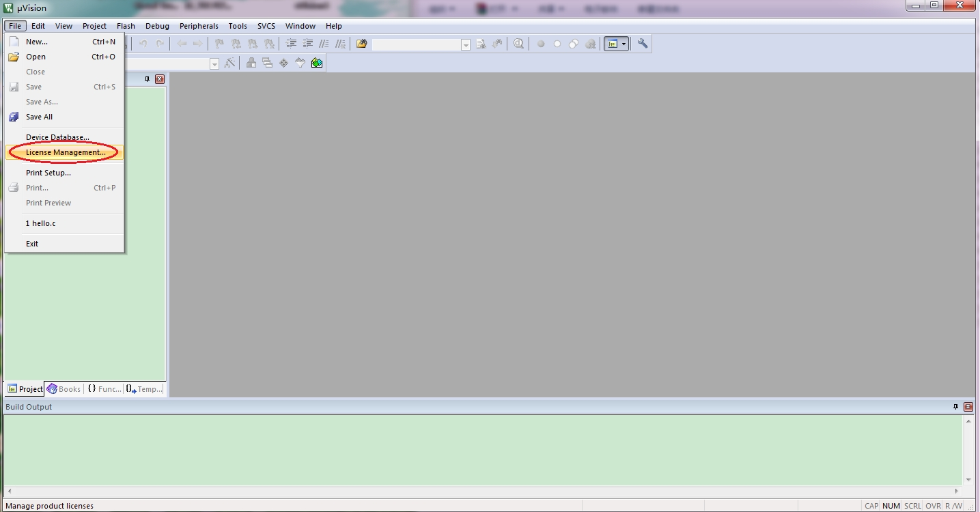The image size is (980, 512).
Task: Choose Exit from the File menu
Action: coord(64,244)
